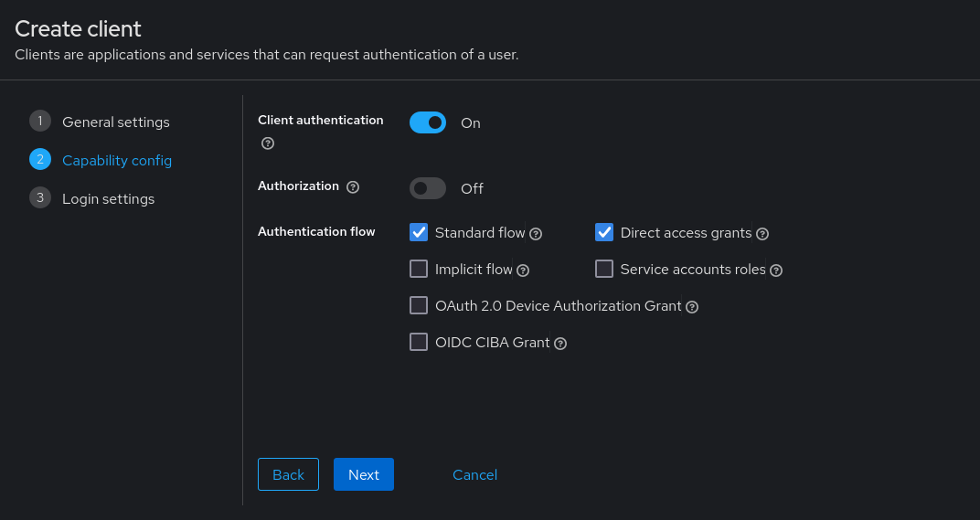This screenshot has width=980, height=520.
Task: Open the Standard flow help tooltip icon
Action: tap(536, 234)
